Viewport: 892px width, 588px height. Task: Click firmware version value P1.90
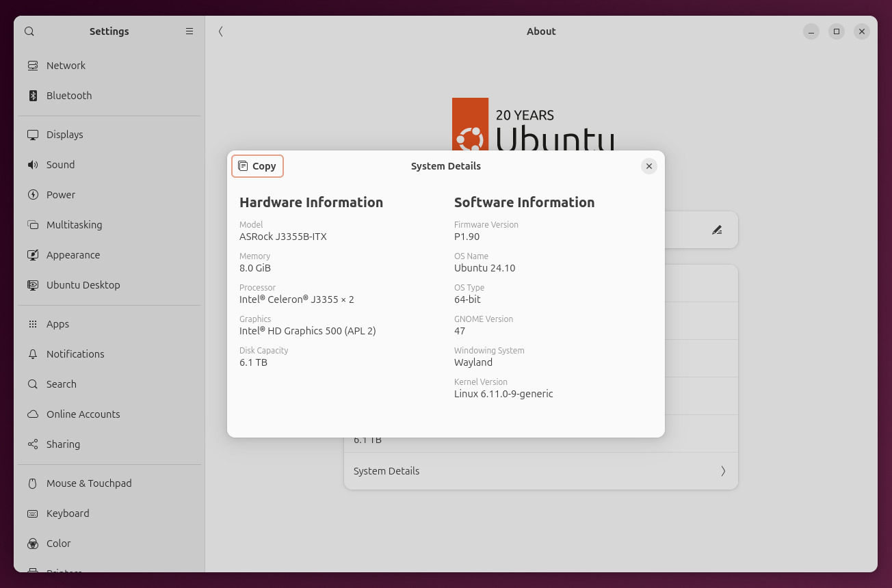pos(467,237)
